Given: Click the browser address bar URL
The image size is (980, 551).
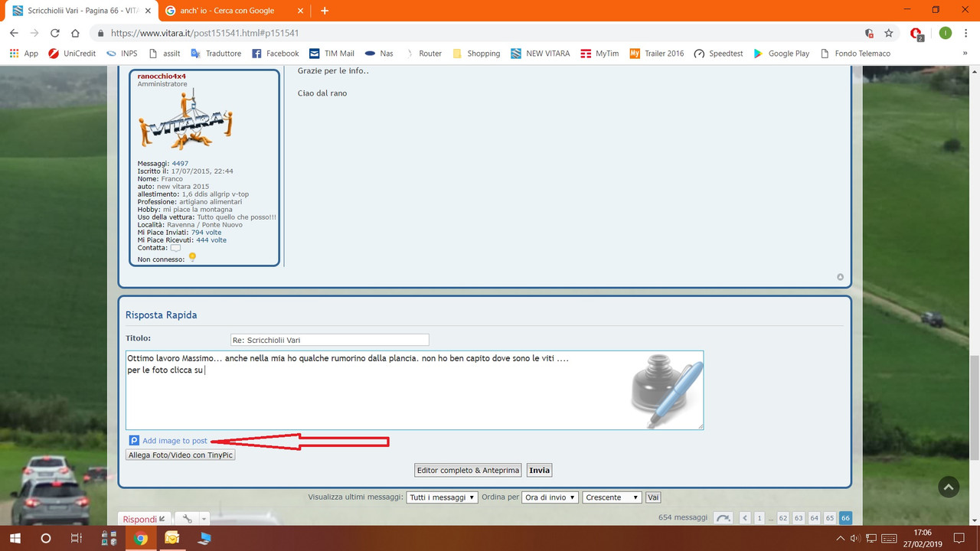Looking at the screenshot, I should (x=204, y=33).
